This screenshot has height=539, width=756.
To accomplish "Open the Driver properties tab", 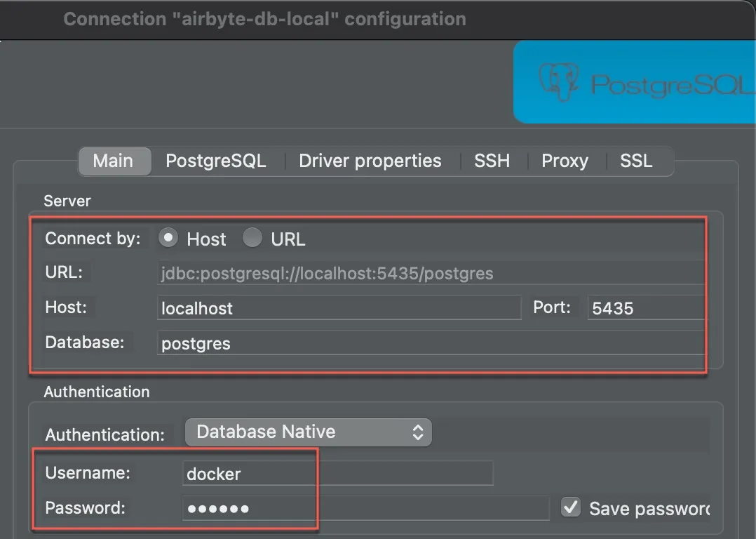I will click(370, 161).
